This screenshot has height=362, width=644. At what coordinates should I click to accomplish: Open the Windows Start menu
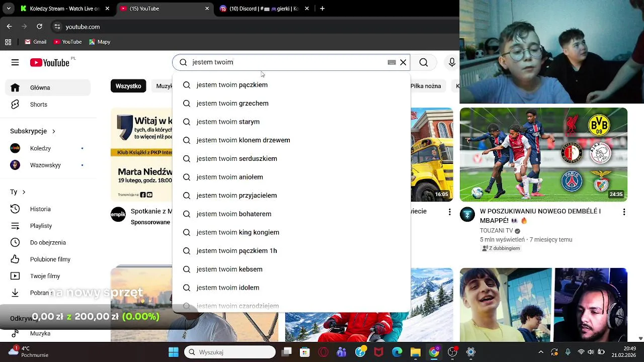(x=174, y=352)
